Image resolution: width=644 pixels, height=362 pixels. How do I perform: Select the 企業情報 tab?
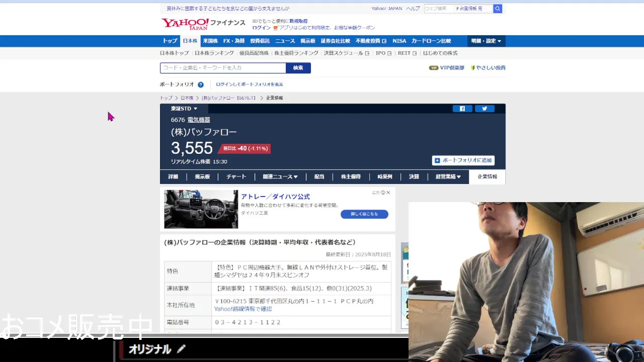487,177
